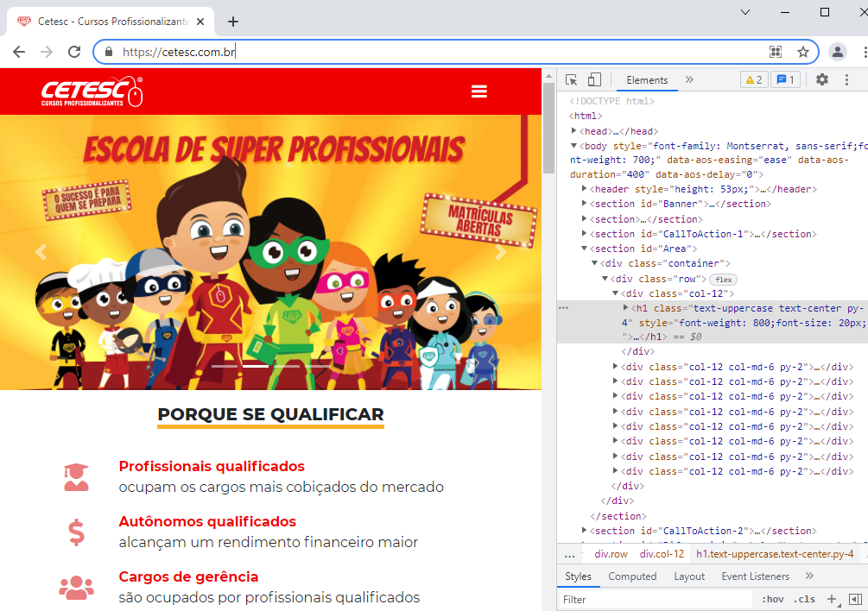Click the second carousel slide indicator
Viewport: 868px width, 611px height.
coord(256,366)
